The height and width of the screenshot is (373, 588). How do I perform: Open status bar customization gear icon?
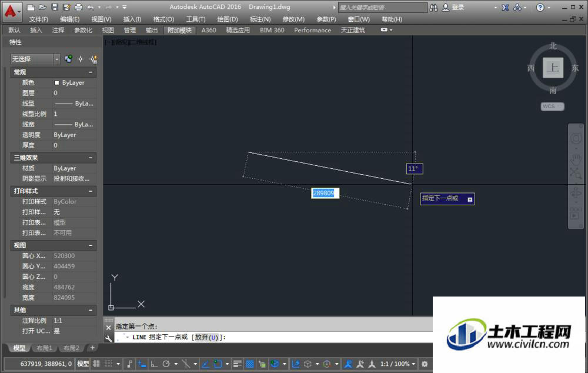coord(425,364)
